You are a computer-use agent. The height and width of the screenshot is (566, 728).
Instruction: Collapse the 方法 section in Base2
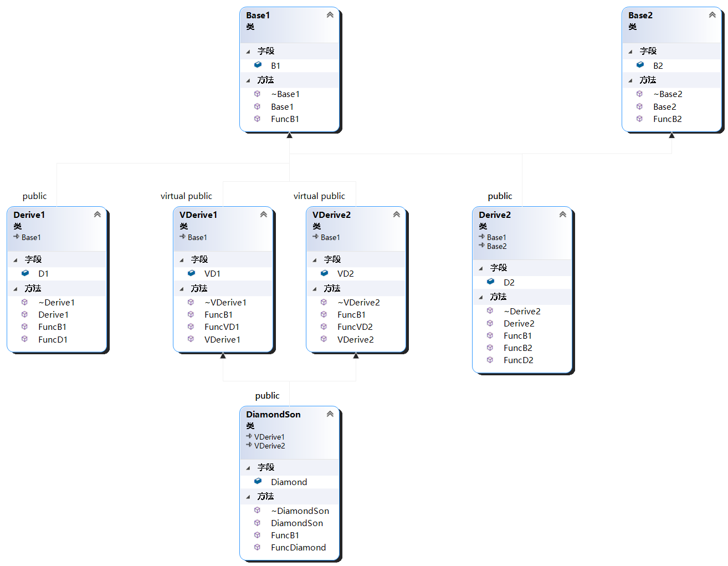pyautogui.click(x=630, y=80)
